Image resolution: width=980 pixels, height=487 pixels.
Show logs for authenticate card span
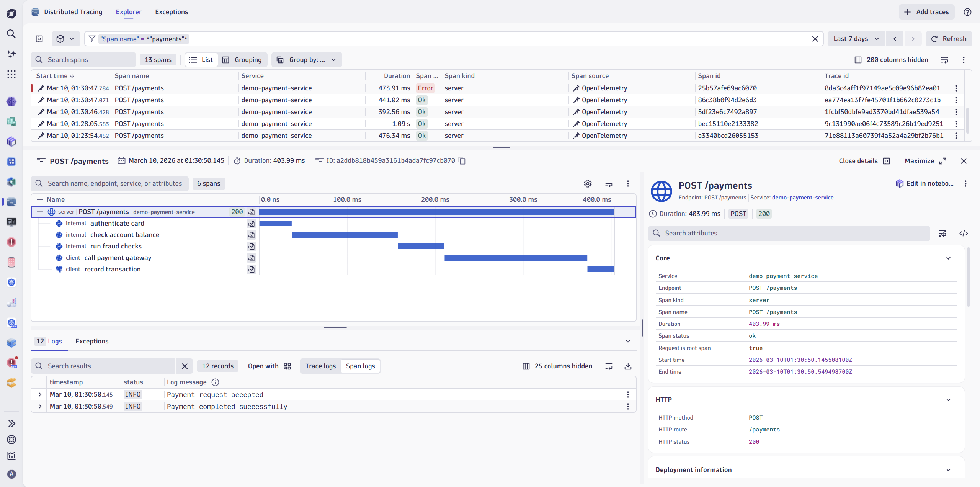click(251, 223)
